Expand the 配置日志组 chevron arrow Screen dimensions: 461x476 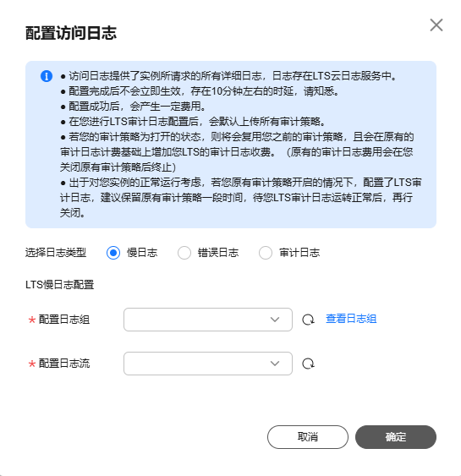[x=275, y=320]
